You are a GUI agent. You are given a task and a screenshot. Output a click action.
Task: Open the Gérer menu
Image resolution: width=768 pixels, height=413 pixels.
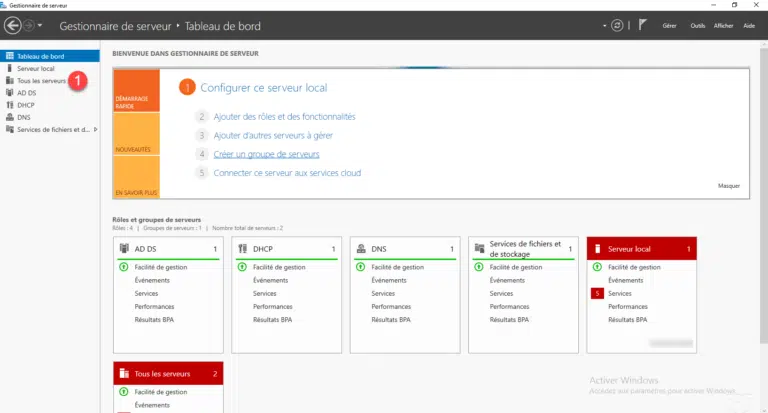pos(670,25)
